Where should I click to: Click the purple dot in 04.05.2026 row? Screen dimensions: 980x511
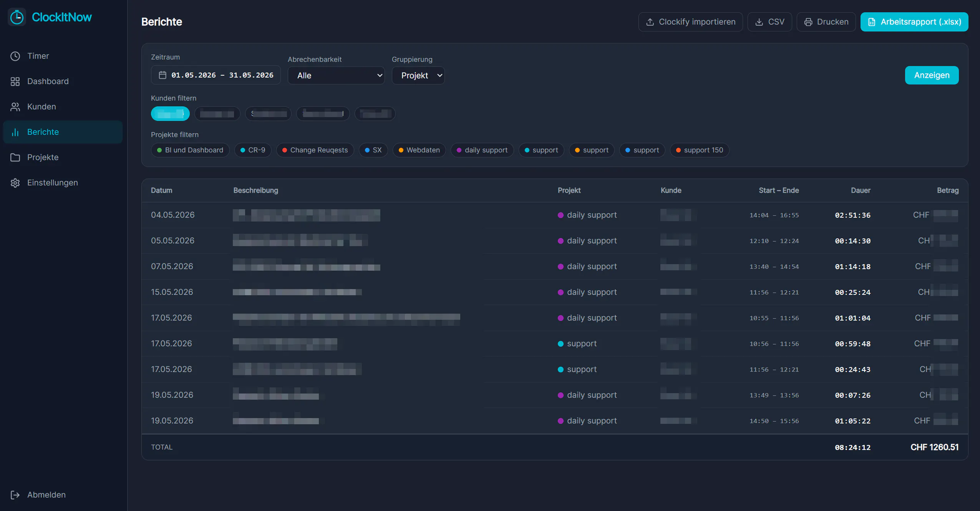click(560, 215)
